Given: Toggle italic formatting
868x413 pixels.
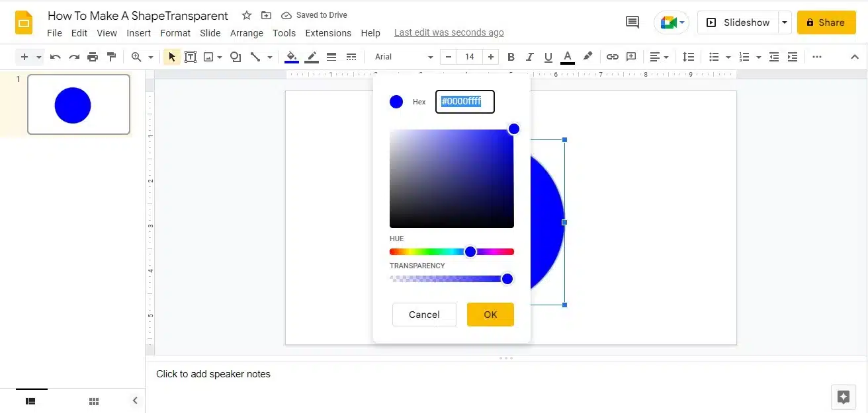Looking at the screenshot, I should point(529,57).
